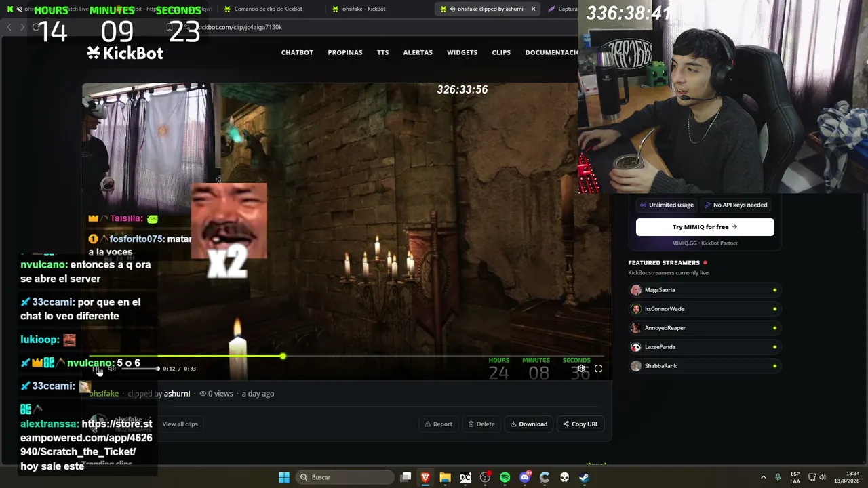Open featured streamer LazeePanda

(x=705, y=347)
